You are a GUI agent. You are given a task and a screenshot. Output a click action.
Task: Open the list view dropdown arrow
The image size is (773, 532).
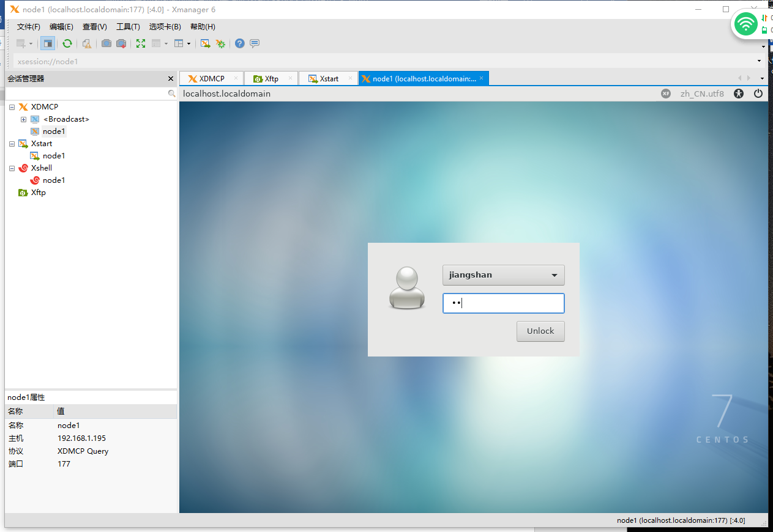point(166,43)
